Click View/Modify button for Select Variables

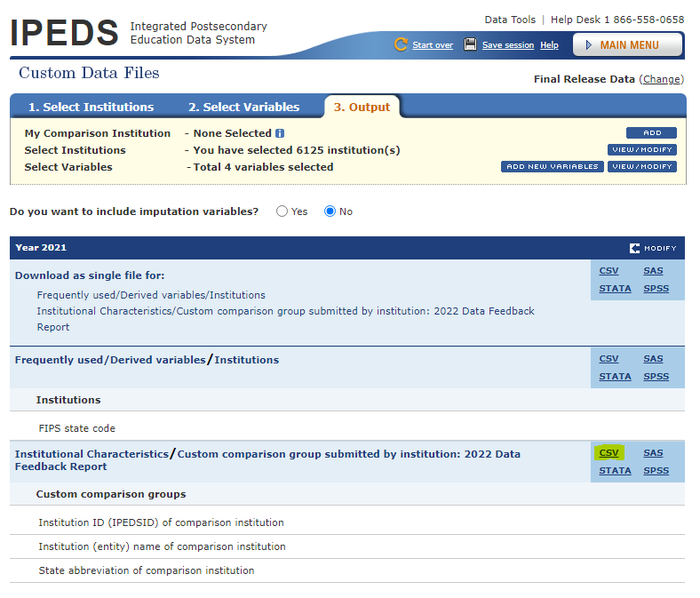tap(642, 166)
